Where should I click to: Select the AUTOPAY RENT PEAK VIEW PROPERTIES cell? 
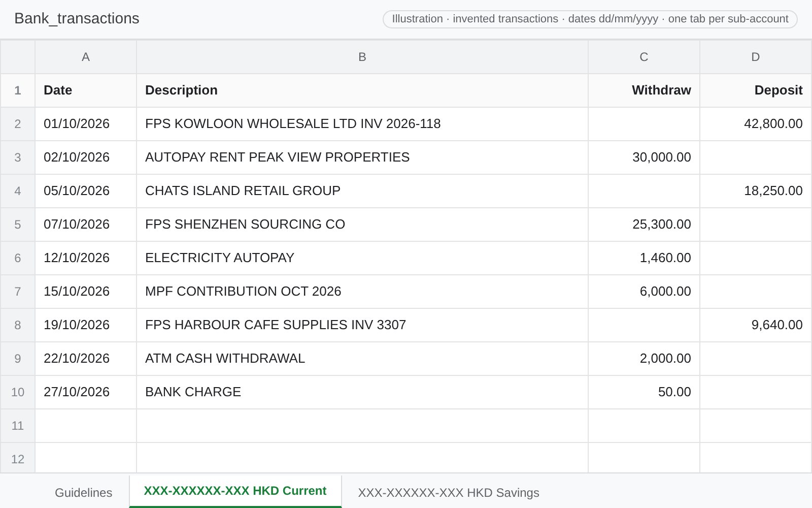tap(362, 157)
